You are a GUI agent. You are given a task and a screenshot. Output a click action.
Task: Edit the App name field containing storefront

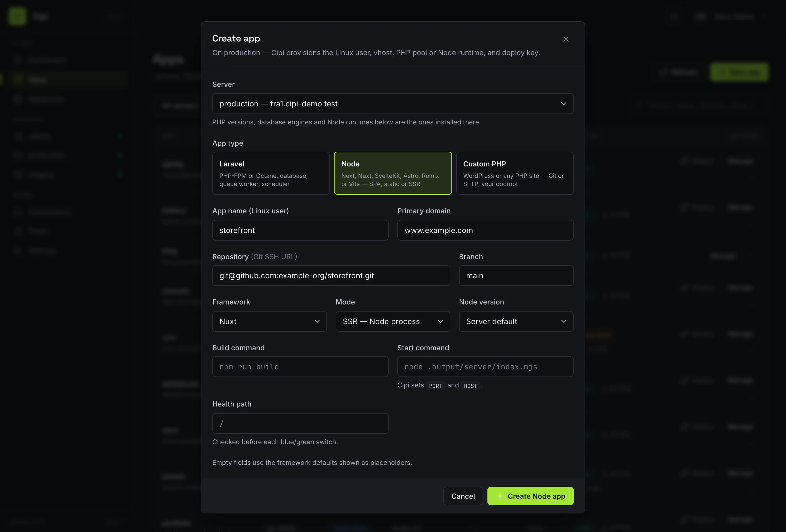click(x=300, y=230)
